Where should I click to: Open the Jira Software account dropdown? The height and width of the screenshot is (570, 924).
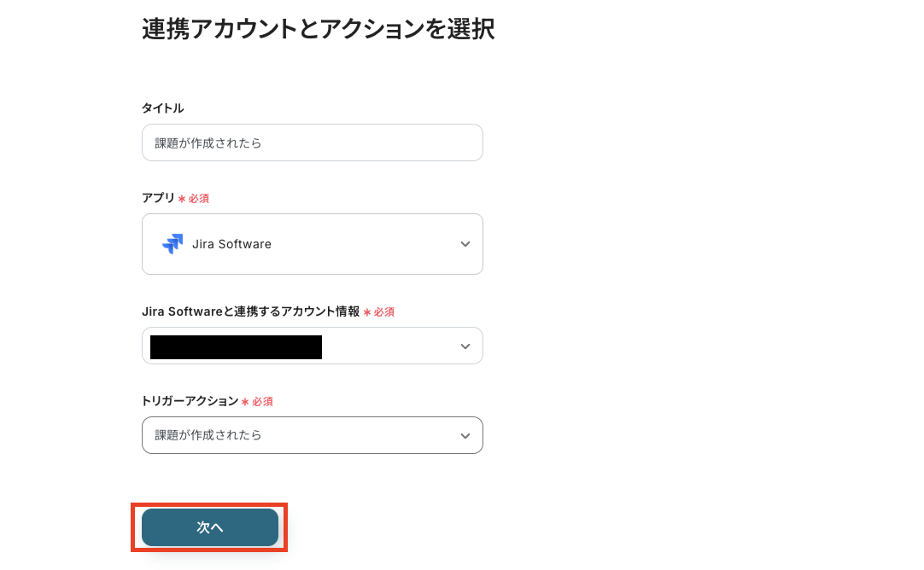tap(312, 346)
